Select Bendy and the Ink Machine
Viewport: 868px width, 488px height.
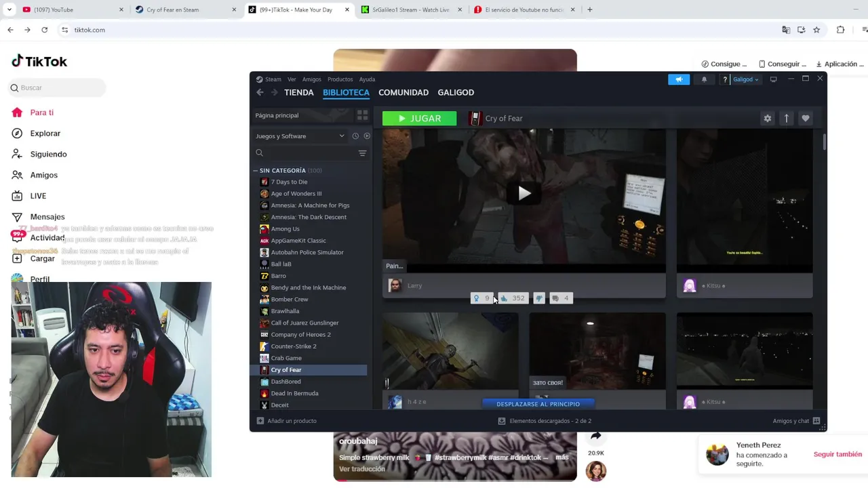click(x=309, y=287)
